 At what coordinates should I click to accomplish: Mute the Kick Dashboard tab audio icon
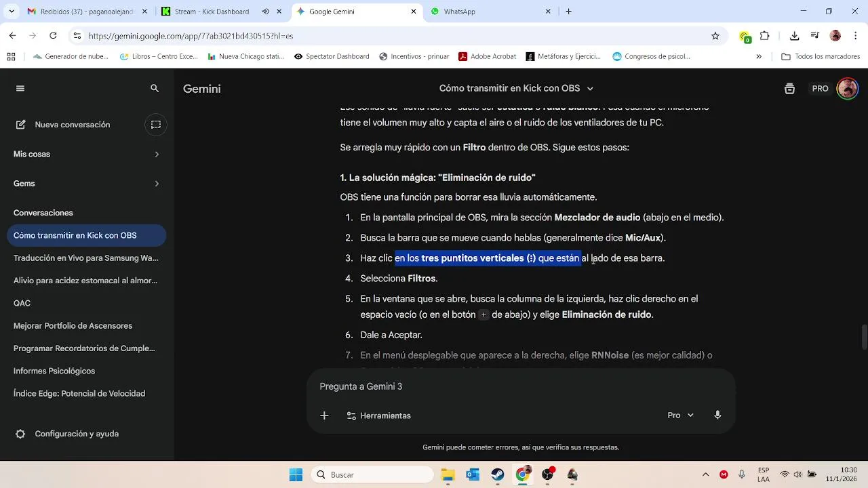(265, 12)
